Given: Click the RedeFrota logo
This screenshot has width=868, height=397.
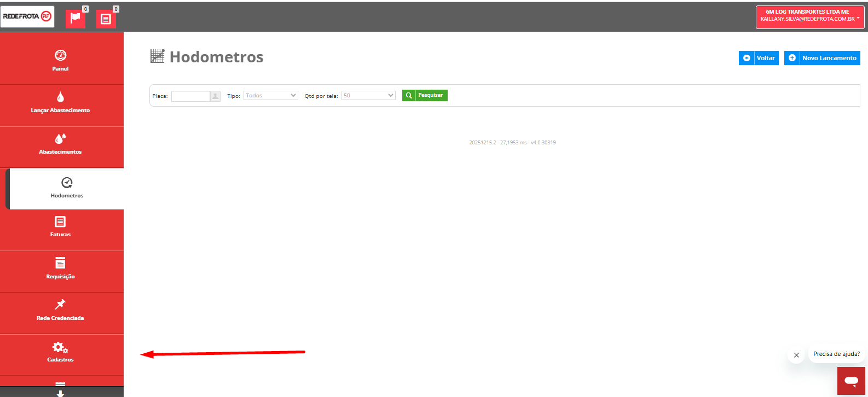Looking at the screenshot, I should point(27,16).
